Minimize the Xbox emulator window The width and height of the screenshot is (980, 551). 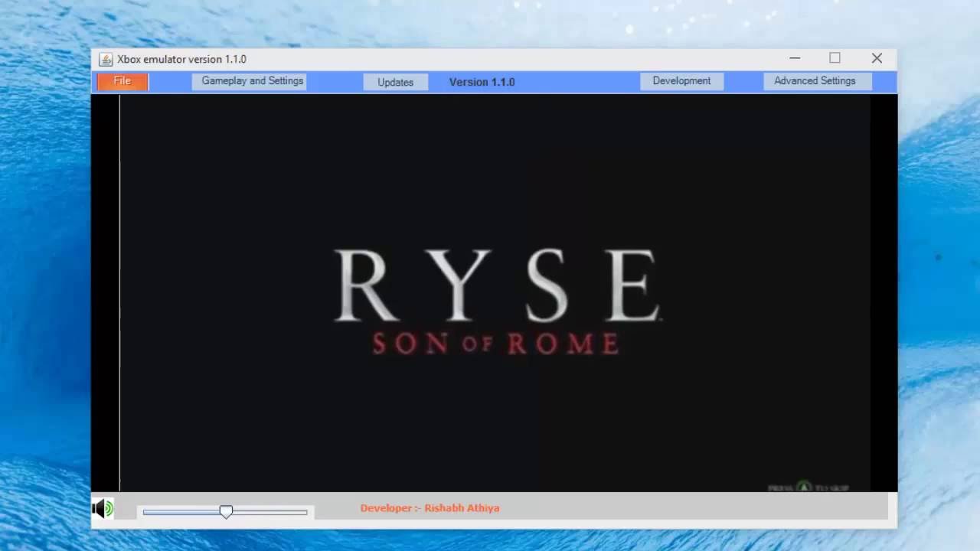coord(795,58)
